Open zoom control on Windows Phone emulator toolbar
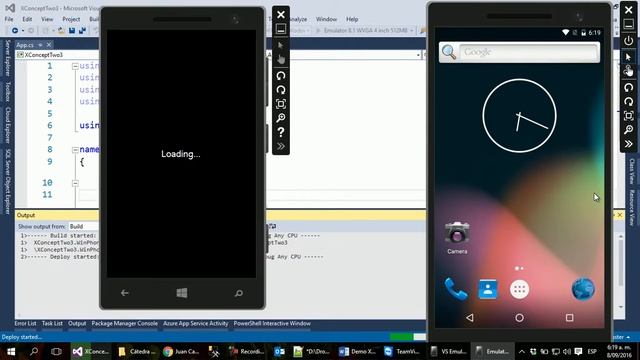This screenshot has width=640, height=360. [x=280, y=118]
